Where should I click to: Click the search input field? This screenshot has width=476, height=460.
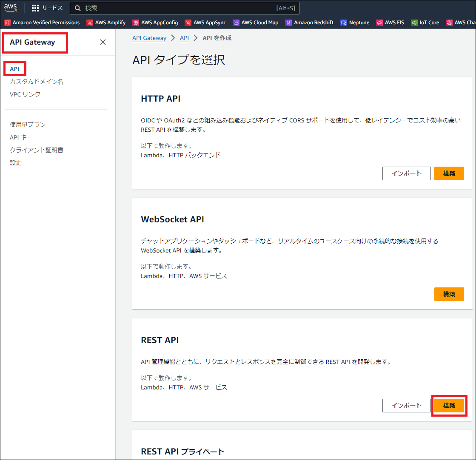[179, 8]
